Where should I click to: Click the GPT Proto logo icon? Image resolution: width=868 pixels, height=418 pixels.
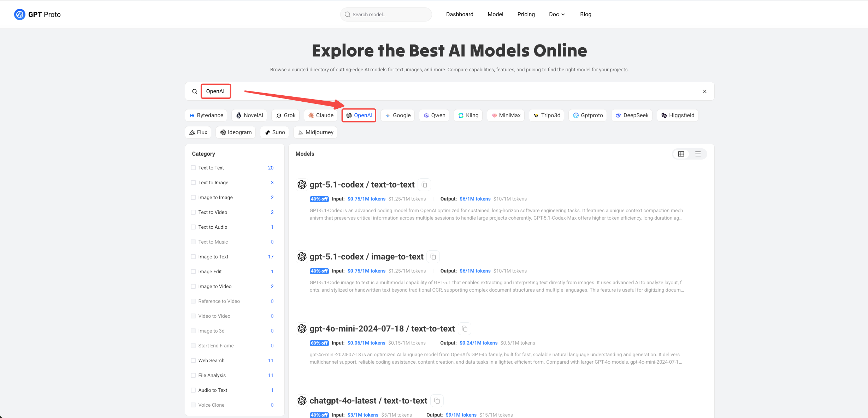pos(20,14)
